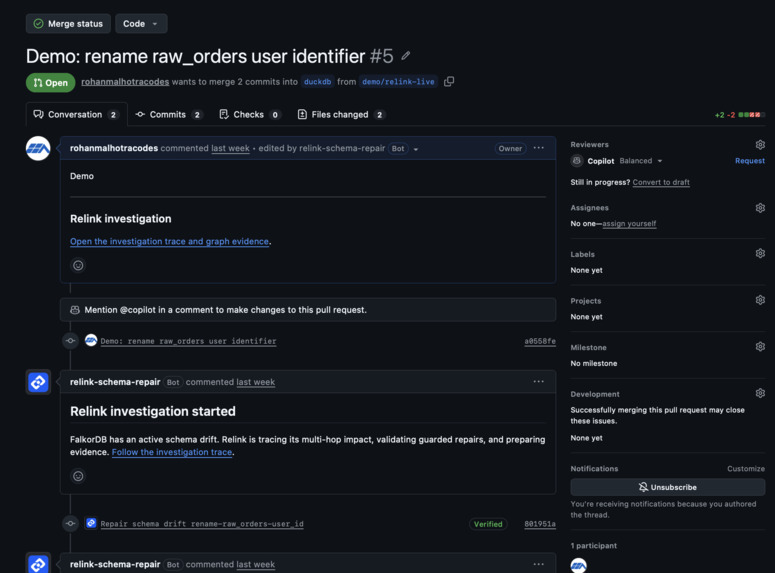775x573 pixels.
Task: Click the Merge status button
Action: coord(68,24)
